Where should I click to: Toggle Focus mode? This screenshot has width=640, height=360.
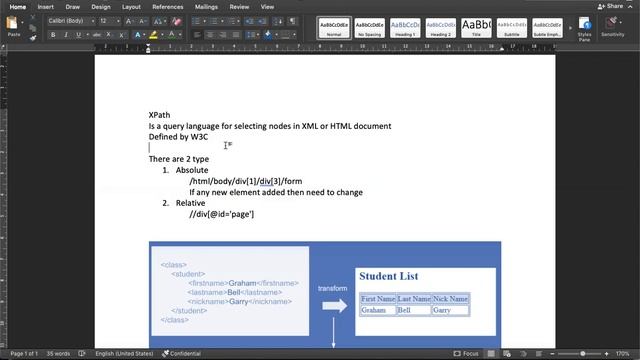pyautogui.click(x=466, y=353)
